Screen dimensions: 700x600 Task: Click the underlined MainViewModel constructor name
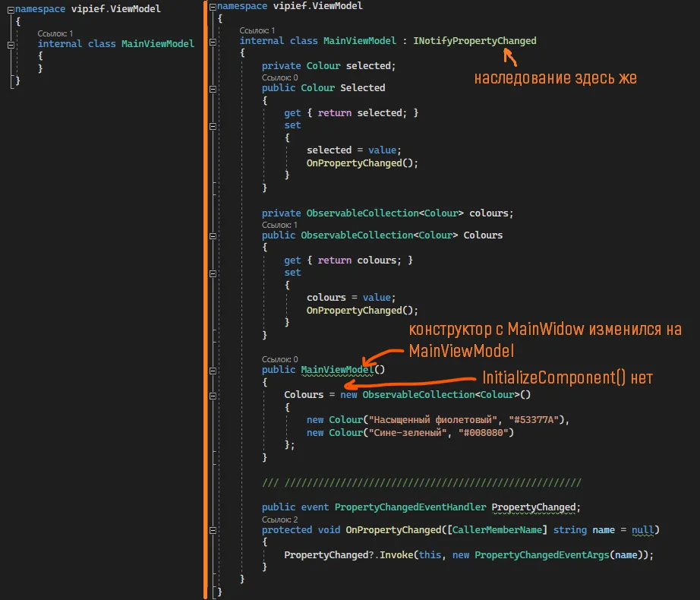(x=337, y=370)
